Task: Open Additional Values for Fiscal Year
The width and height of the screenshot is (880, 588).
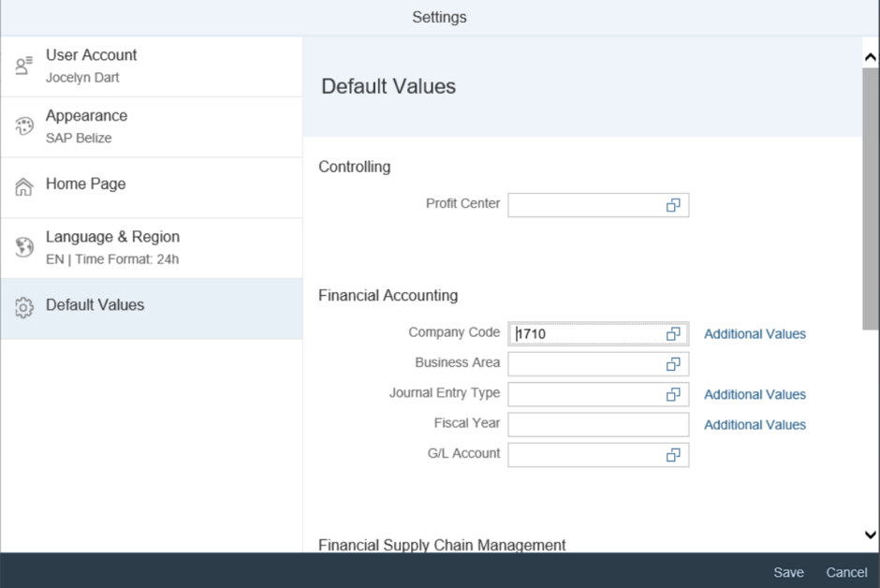Action: coord(755,425)
